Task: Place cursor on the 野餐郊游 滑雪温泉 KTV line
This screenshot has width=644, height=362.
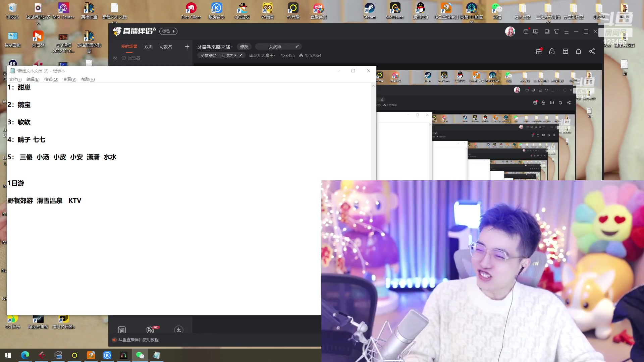Action: click(x=44, y=200)
